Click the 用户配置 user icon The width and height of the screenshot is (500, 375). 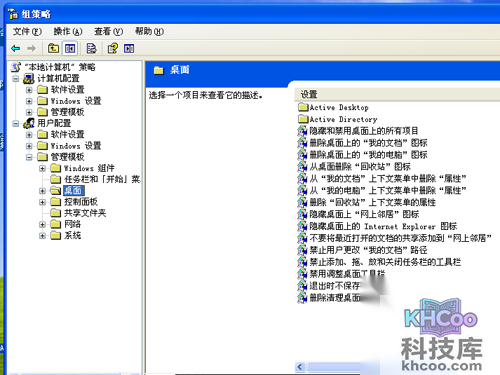tap(29, 123)
